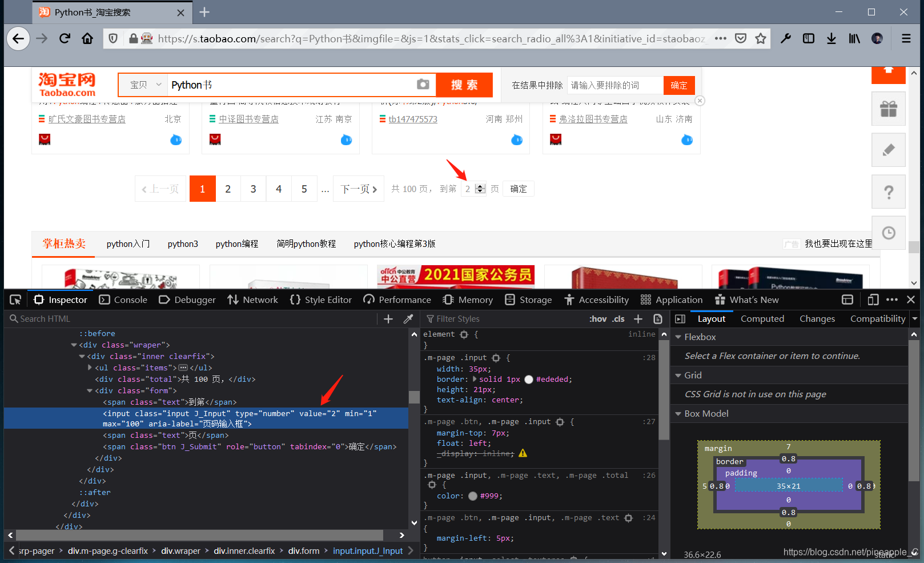This screenshot has width=924, height=563.
Task: Bookmark this page with the star icon
Action: [x=761, y=38]
